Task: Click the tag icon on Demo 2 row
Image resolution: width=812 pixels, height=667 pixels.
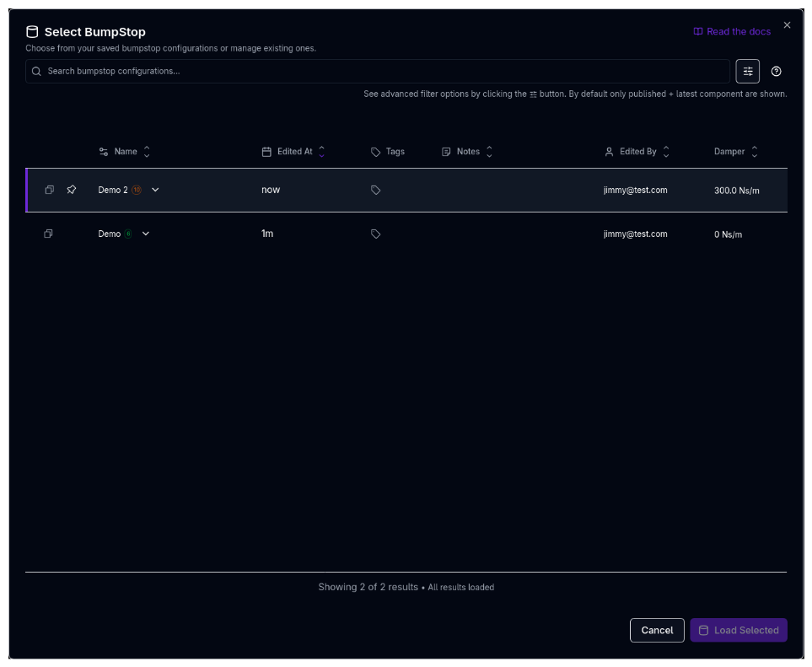Action: pyautogui.click(x=375, y=190)
